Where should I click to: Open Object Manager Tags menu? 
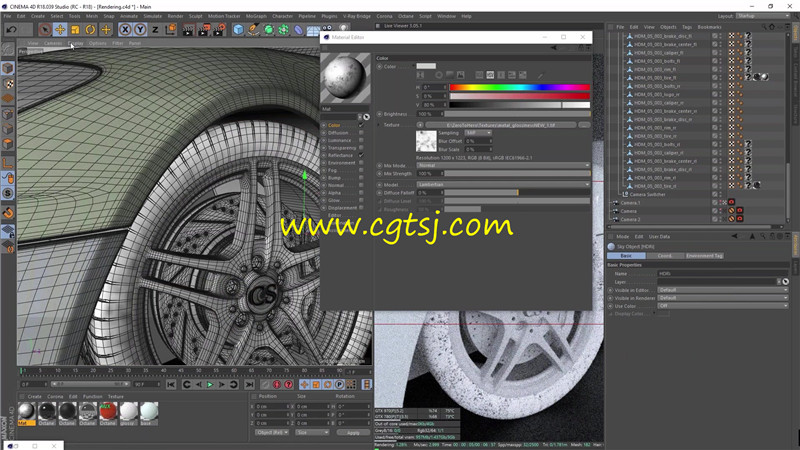687,27
